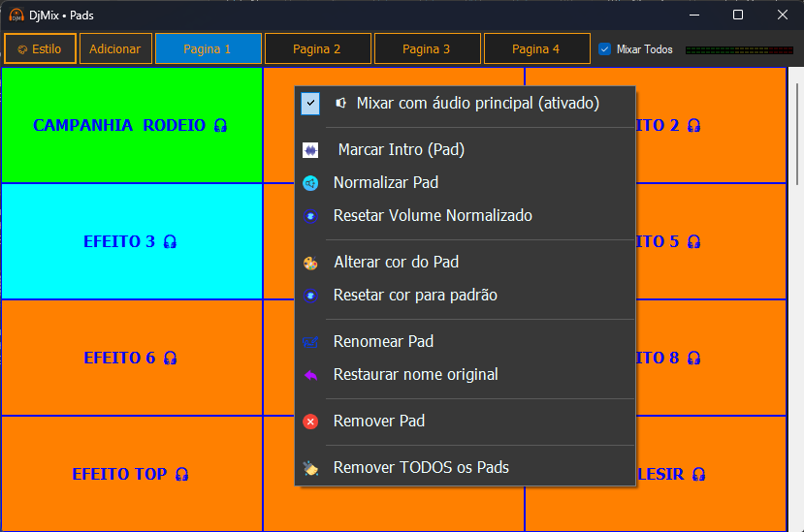Screen dimensions: 804x532
Task: Play the EFEITO TOP pad
Action: (132, 474)
